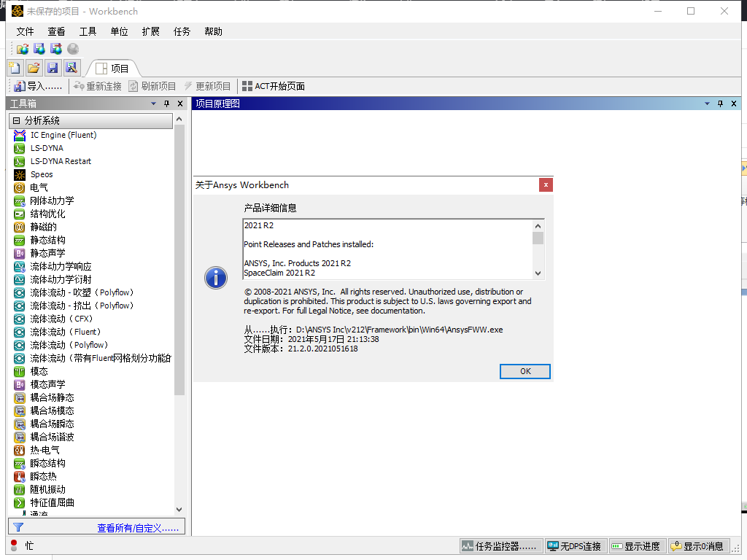Select the 静磁的 system icon

(x=20, y=227)
